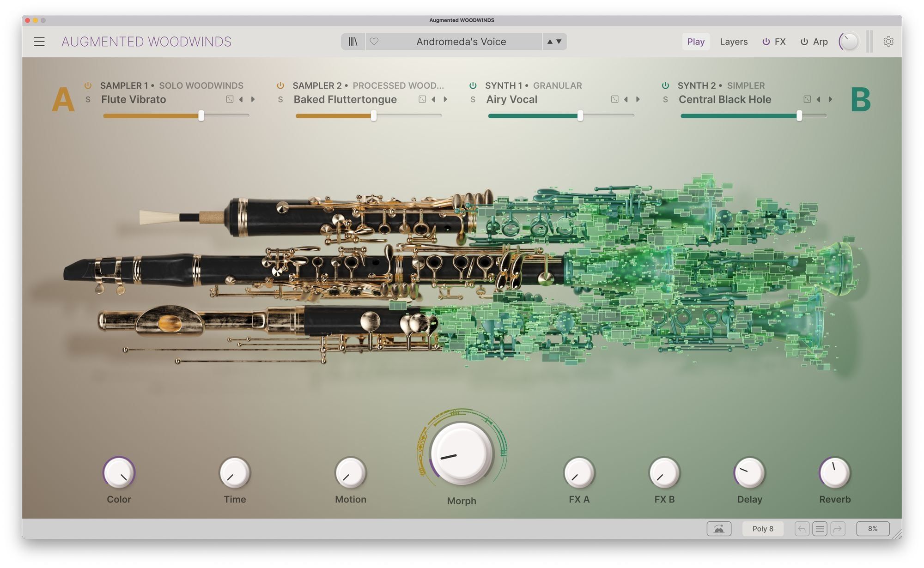Open the edit history list icon
The image size is (924, 568).
coord(820,529)
